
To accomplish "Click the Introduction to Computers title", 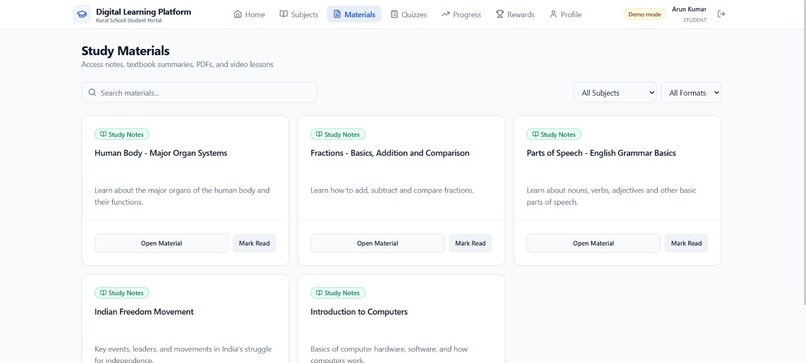I will coord(359,312).
